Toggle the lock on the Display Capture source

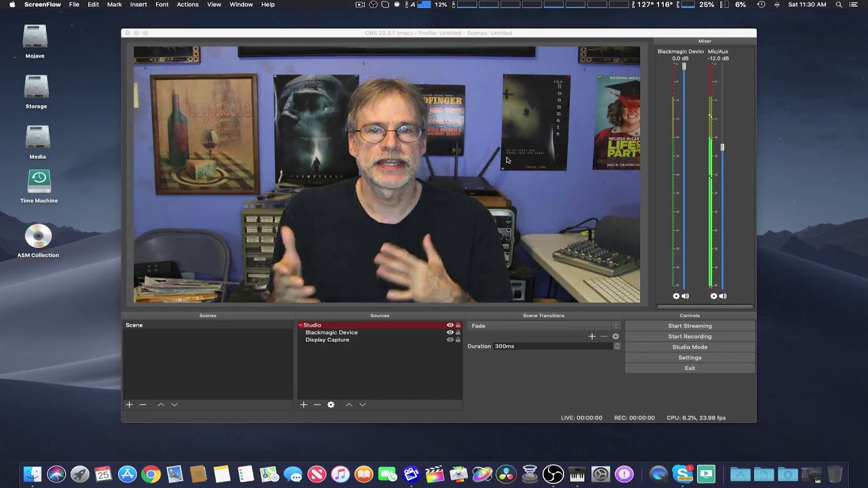pyautogui.click(x=458, y=340)
